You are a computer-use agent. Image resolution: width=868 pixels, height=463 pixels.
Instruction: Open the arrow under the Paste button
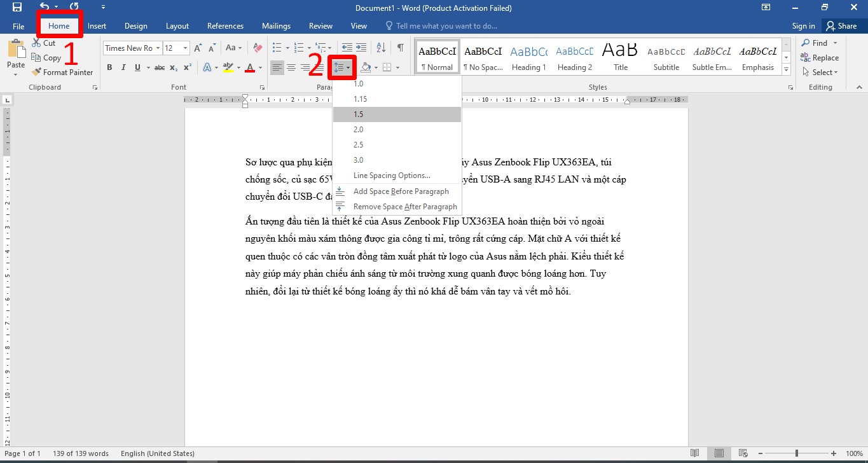pyautogui.click(x=15, y=74)
